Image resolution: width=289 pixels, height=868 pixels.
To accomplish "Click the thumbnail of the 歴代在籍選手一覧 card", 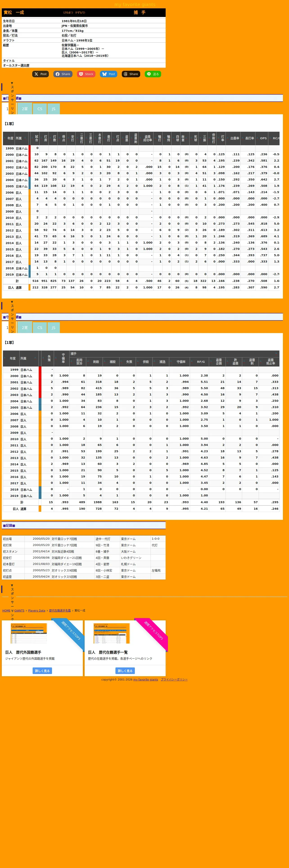I will coord(112,633).
